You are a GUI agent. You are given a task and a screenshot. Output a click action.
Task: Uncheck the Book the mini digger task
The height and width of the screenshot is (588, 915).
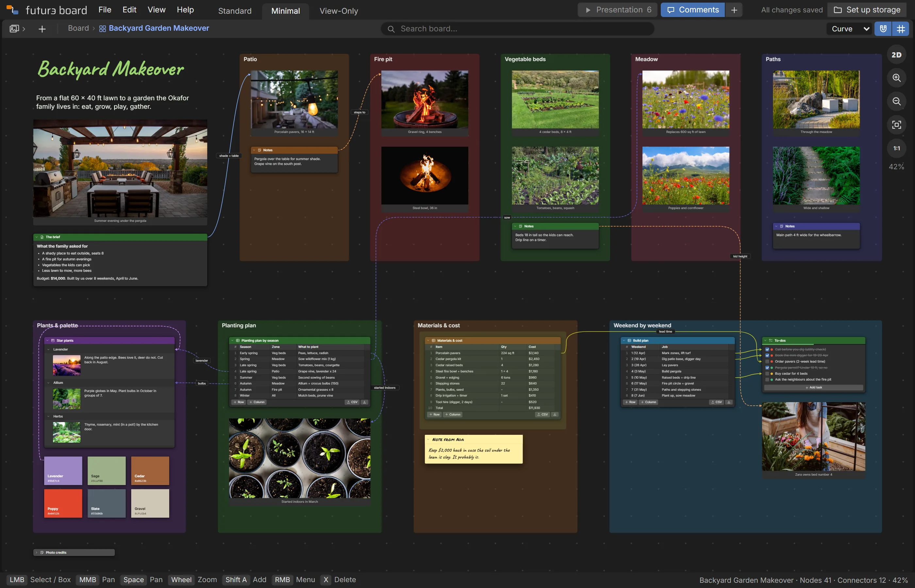[x=767, y=355]
